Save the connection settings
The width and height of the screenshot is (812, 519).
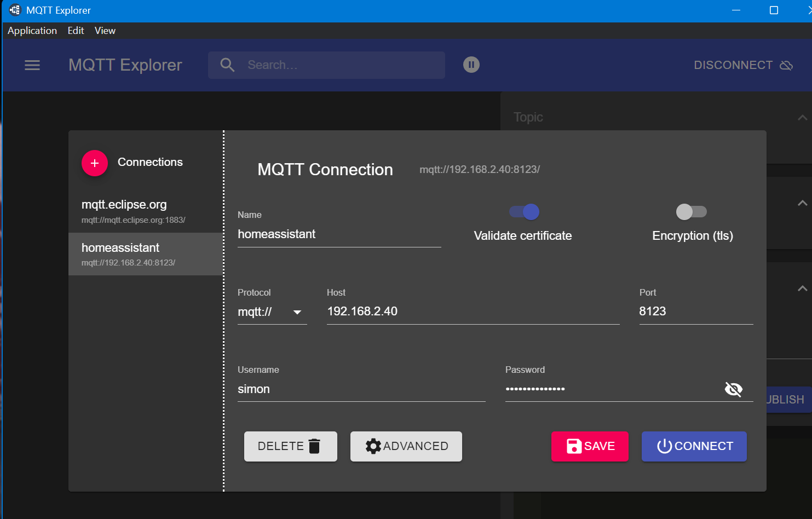coord(590,446)
